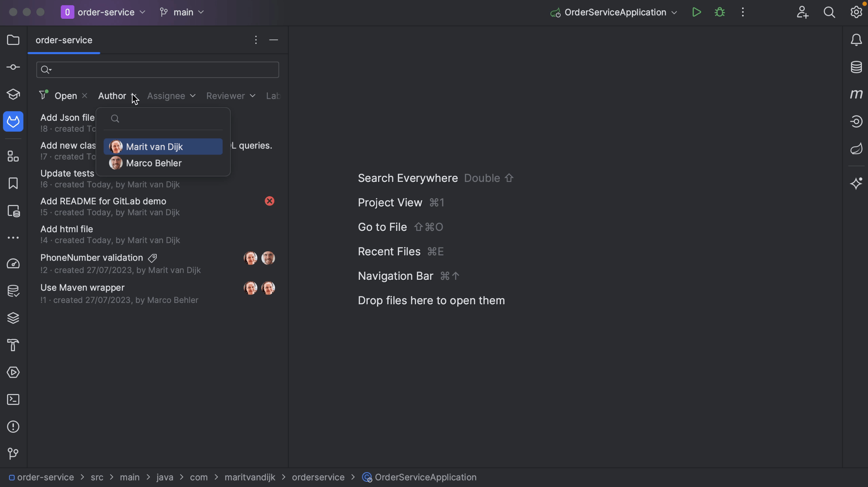Click the Debug bug icon
The height and width of the screenshot is (487, 868).
[x=720, y=12]
